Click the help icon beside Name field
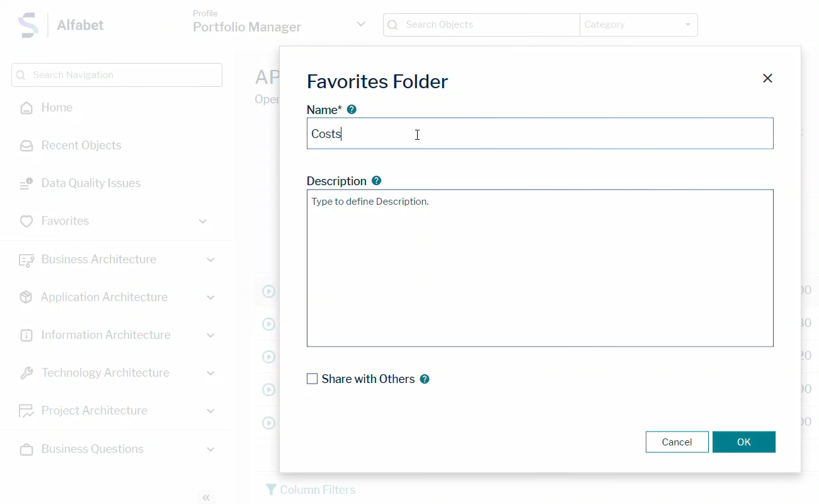 click(x=352, y=109)
